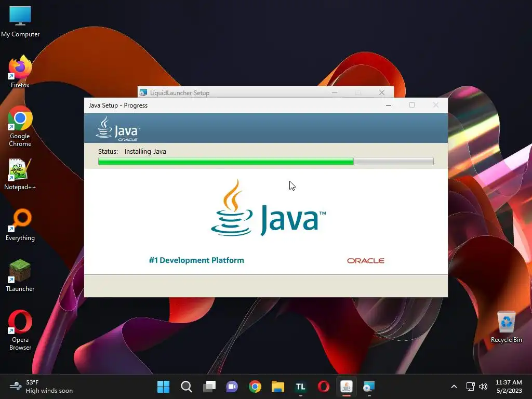Minimize the LiquidLauncher Setup window
The width and height of the screenshot is (532, 399).
point(335,92)
